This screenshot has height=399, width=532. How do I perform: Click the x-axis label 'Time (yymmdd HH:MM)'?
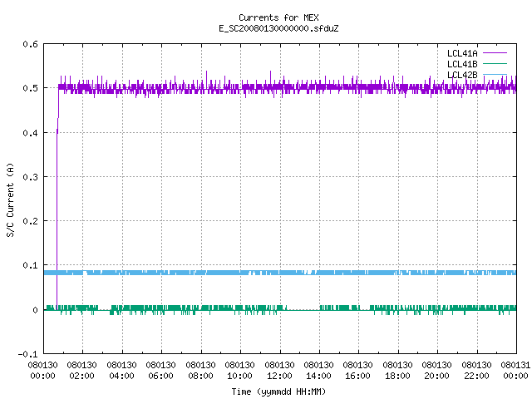278,392
